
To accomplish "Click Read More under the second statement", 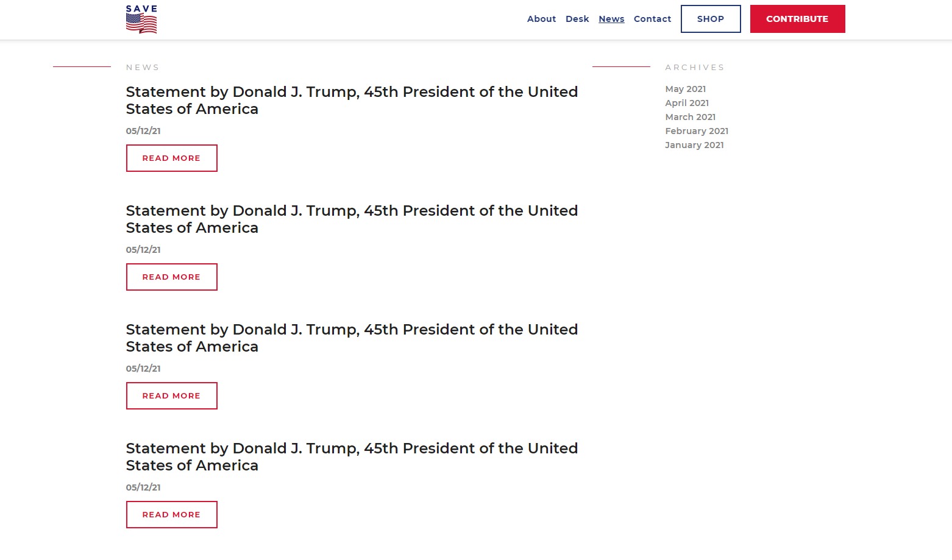I will point(171,277).
